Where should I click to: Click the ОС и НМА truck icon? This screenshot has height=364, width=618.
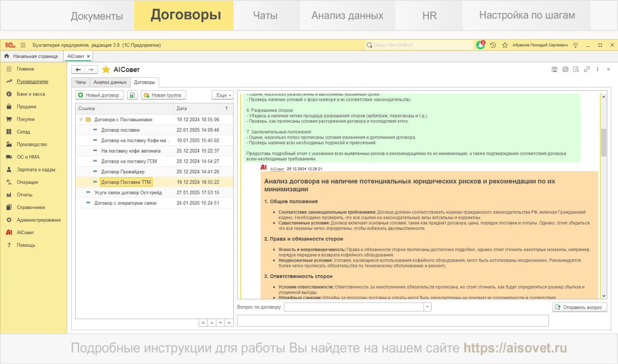click(9, 157)
